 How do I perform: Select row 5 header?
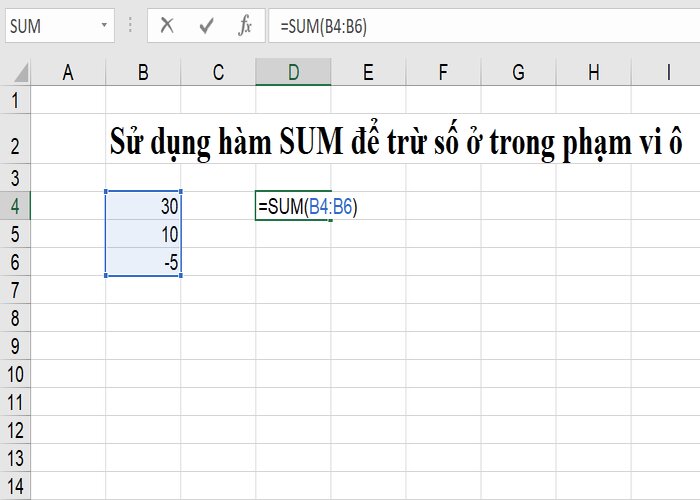(15, 234)
